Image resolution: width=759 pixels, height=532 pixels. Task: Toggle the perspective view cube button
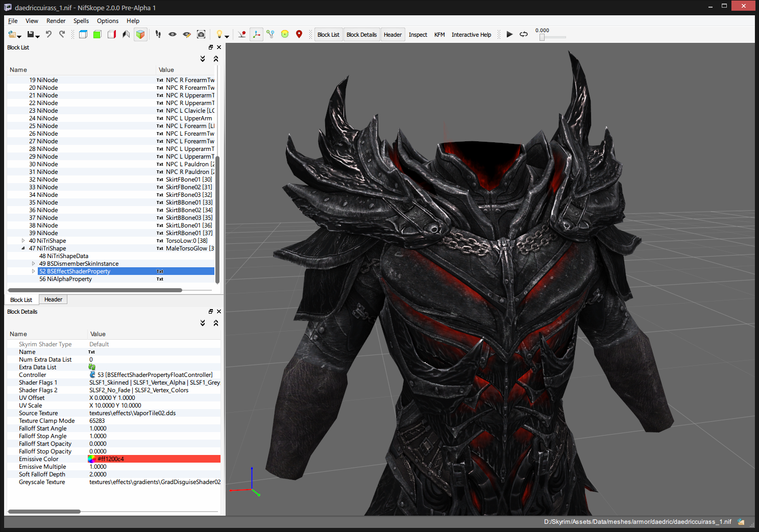point(140,34)
